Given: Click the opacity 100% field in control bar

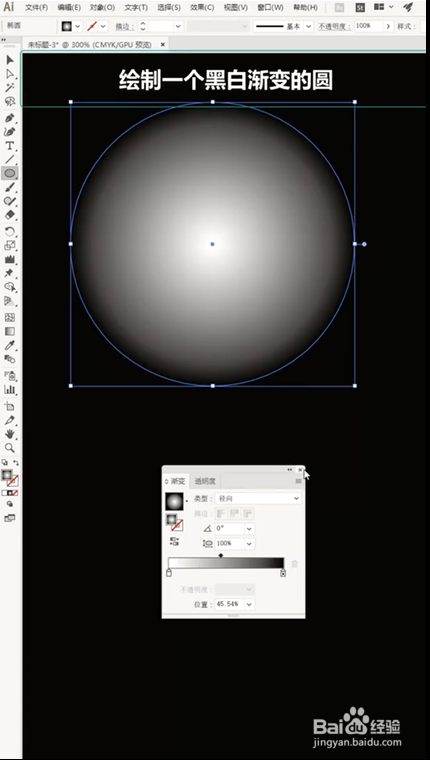Looking at the screenshot, I should click(x=368, y=26).
